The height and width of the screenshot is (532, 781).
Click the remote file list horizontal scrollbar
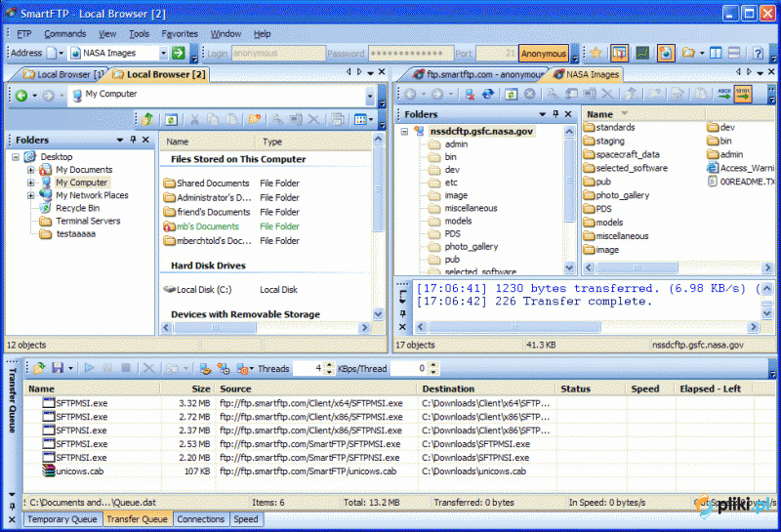637,267
